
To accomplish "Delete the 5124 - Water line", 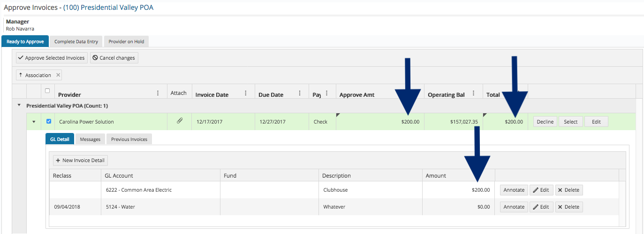I will (569, 207).
